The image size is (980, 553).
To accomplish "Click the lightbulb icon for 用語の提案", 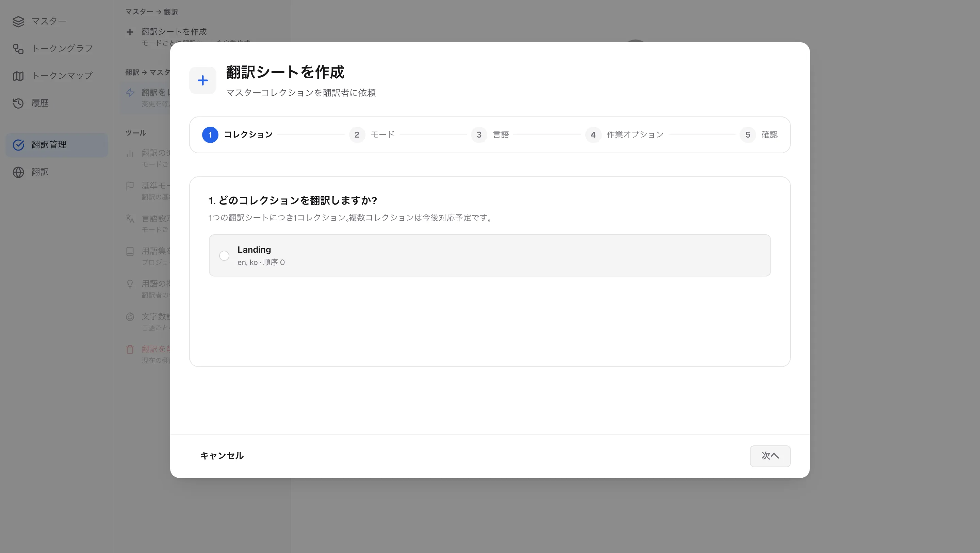I will tap(130, 284).
